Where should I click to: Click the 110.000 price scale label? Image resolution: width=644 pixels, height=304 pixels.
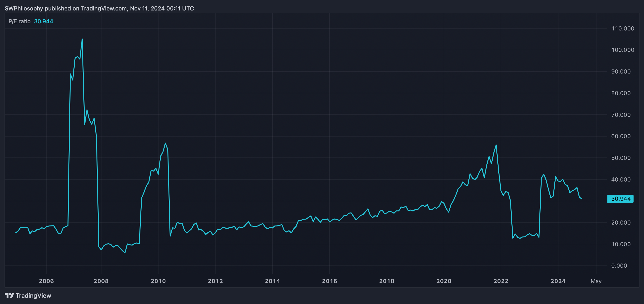click(623, 29)
